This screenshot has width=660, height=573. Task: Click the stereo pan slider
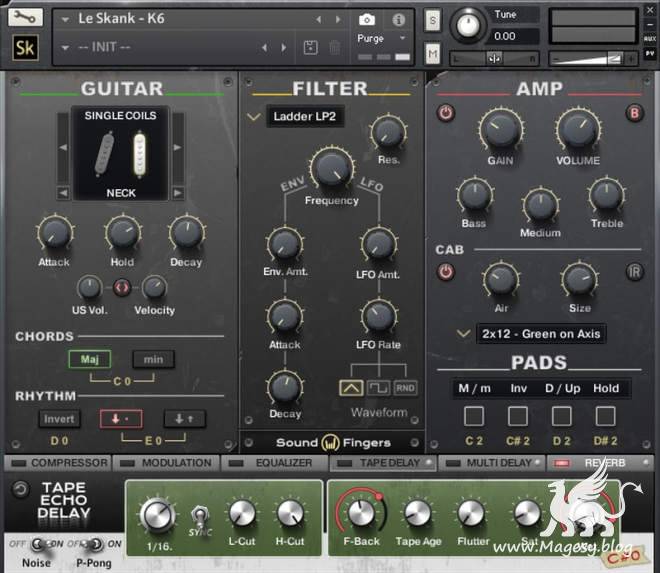(x=495, y=59)
